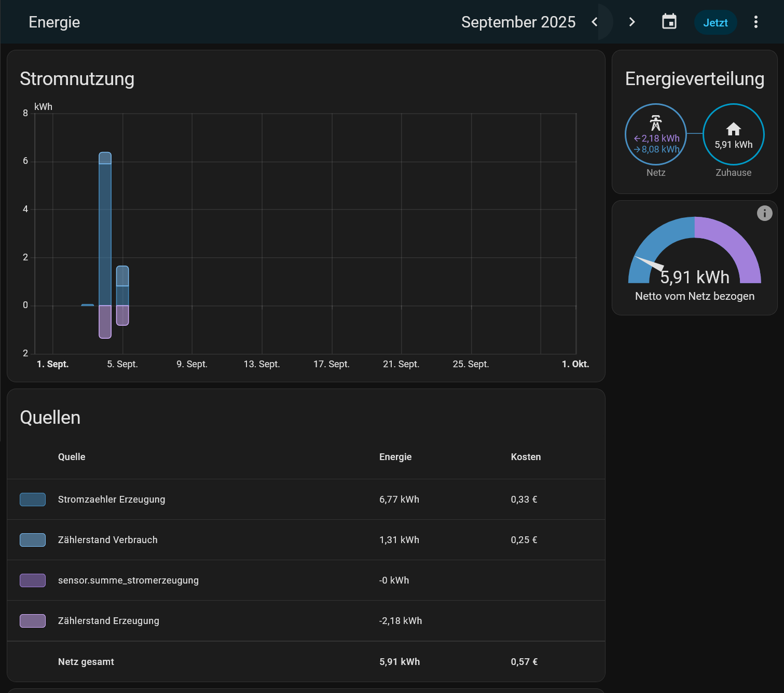Click the Zuhause home icon
The height and width of the screenshot is (693, 784).
[733, 129]
